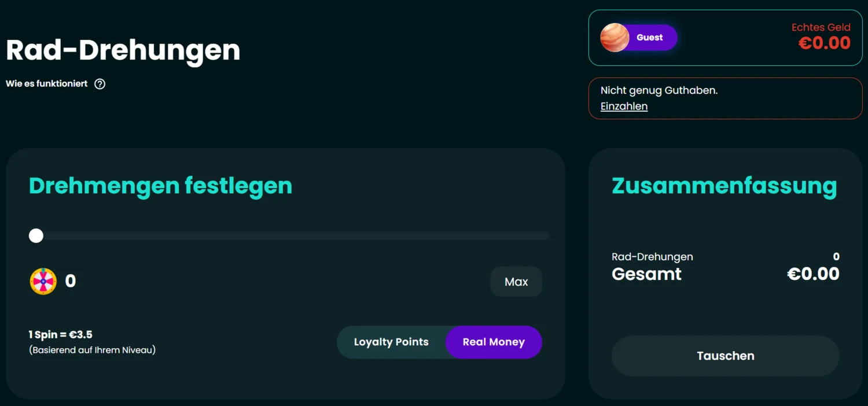Click the 'Nicht genug Guthaben' warning box

725,98
